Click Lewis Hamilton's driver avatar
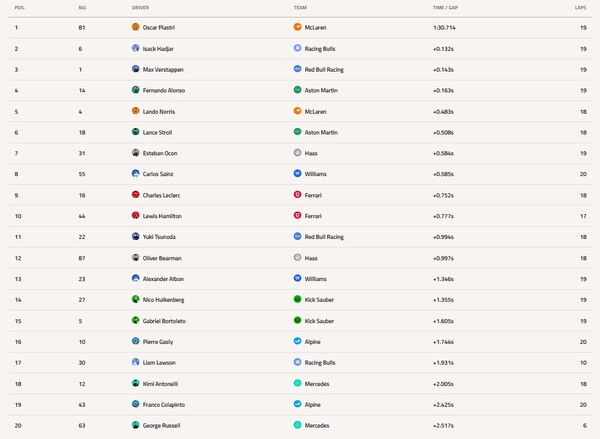 [136, 215]
